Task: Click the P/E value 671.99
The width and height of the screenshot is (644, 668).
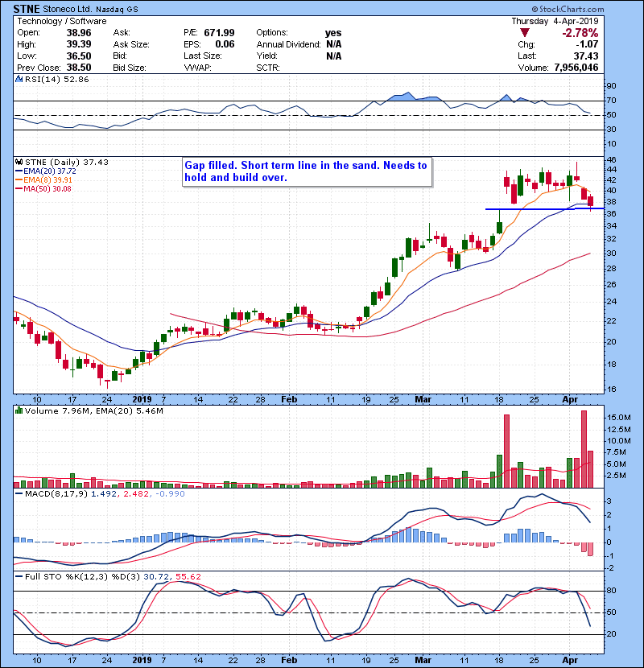Action: pyautogui.click(x=219, y=33)
